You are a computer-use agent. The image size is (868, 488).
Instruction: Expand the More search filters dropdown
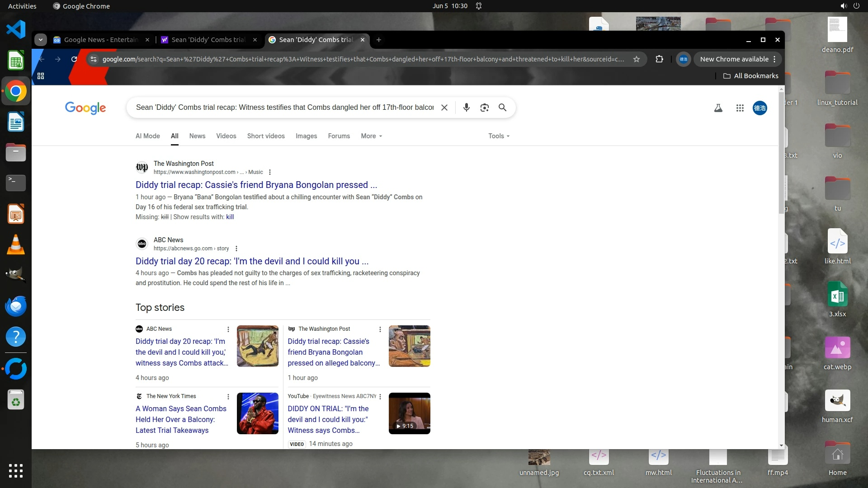pos(371,136)
